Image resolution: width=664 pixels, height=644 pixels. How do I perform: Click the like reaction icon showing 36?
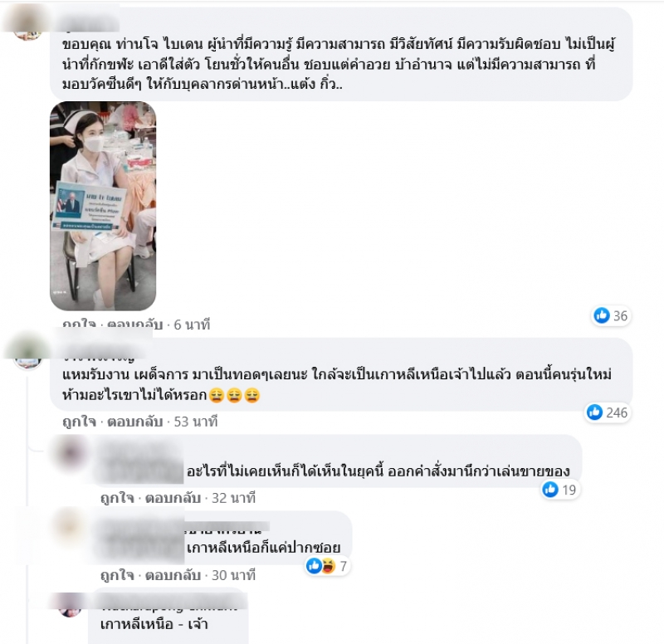(601, 315)
